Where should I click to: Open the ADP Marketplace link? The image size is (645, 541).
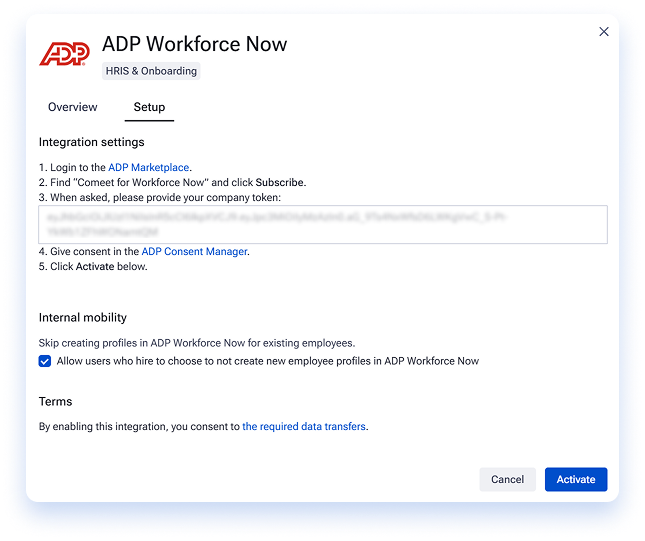[x=148, y=167]
